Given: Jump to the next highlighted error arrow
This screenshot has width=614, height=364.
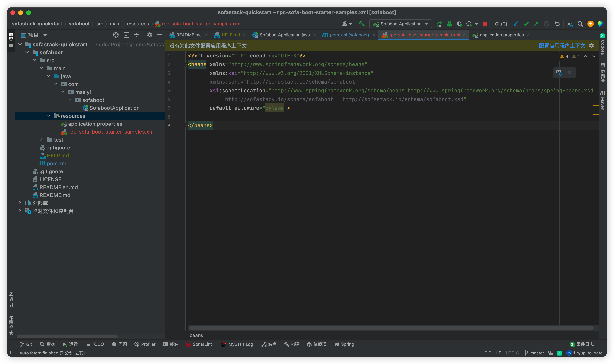Looking at the screenshot, I should click(594, 57).
